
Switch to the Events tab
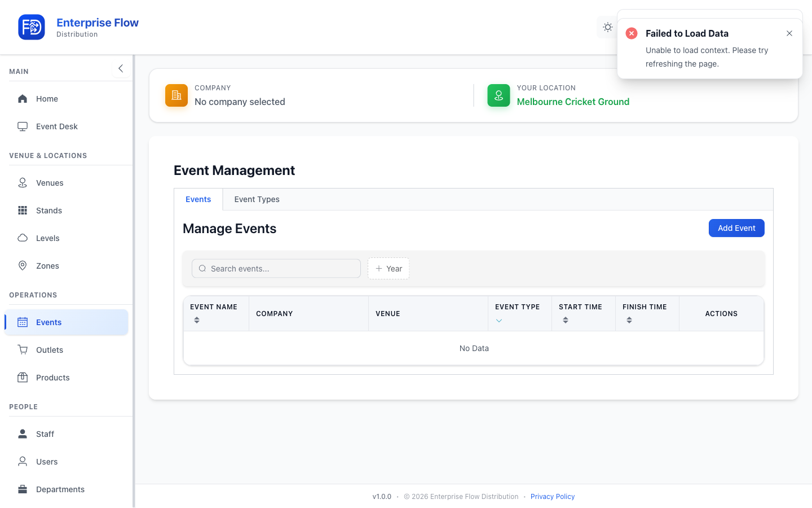click(198, 199)
